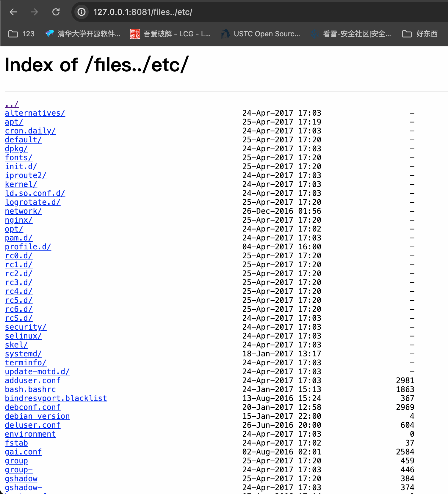Open the dpkg/ directory
Viewport: 448px width, 494px height.
[x=16, y=149]
